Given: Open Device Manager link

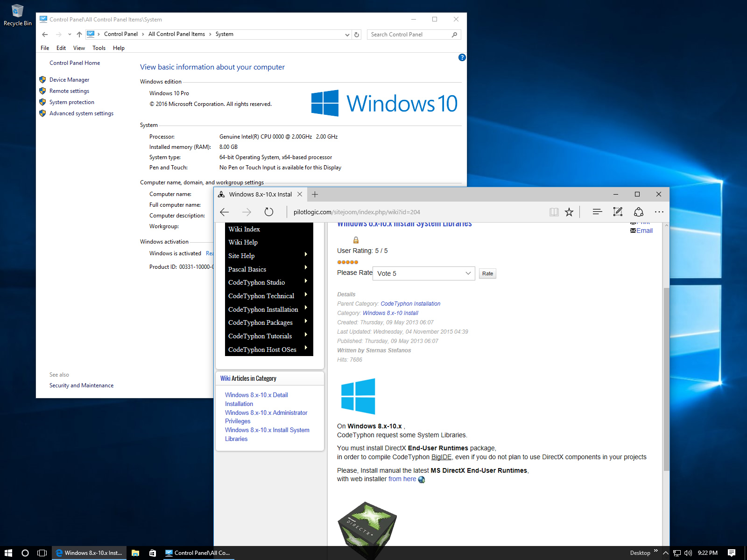Looking at the screenshot, I should [69, 80].
